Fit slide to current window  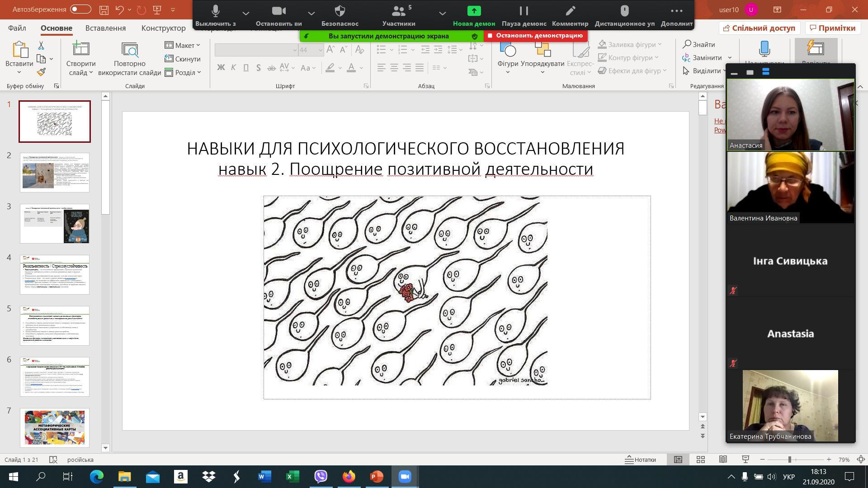861,460
